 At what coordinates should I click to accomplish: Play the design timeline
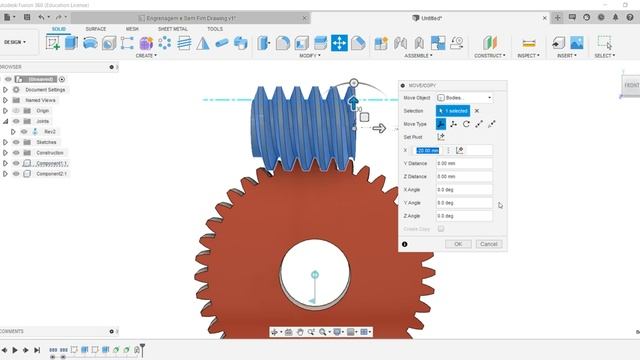pos(15,350)
